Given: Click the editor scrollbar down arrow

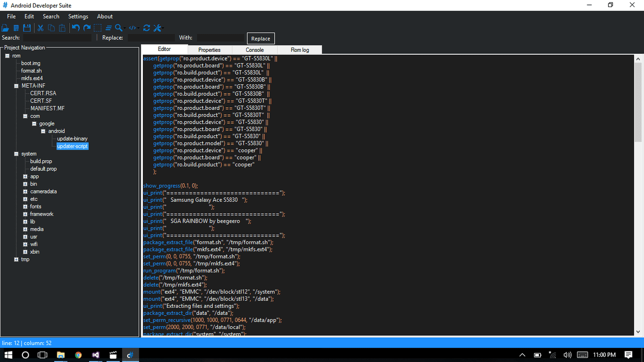Looking at the screenshot, I should tap(638, 332).
